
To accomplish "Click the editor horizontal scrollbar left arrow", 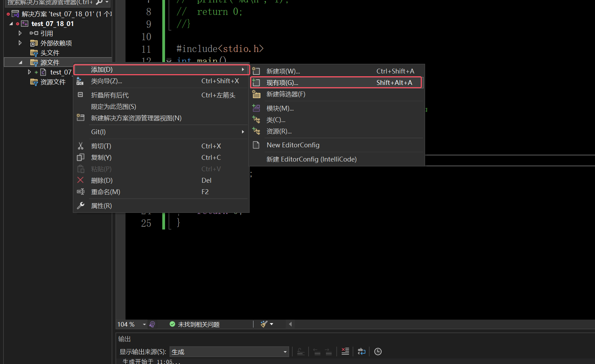I will 290,324.
